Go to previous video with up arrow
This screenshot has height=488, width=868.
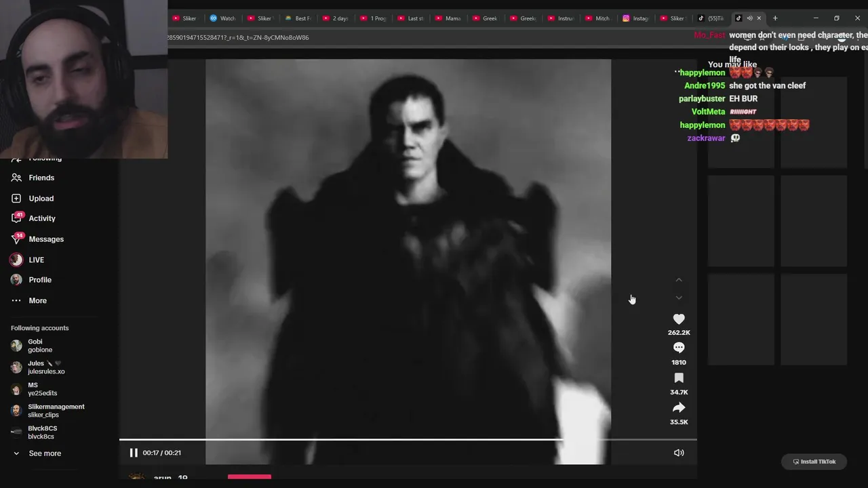coord(679,280)
